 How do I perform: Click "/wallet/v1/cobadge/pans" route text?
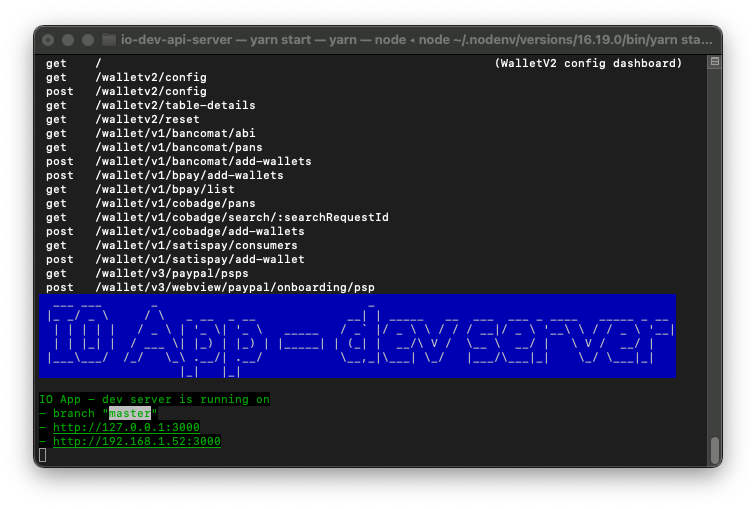[176, 203]
